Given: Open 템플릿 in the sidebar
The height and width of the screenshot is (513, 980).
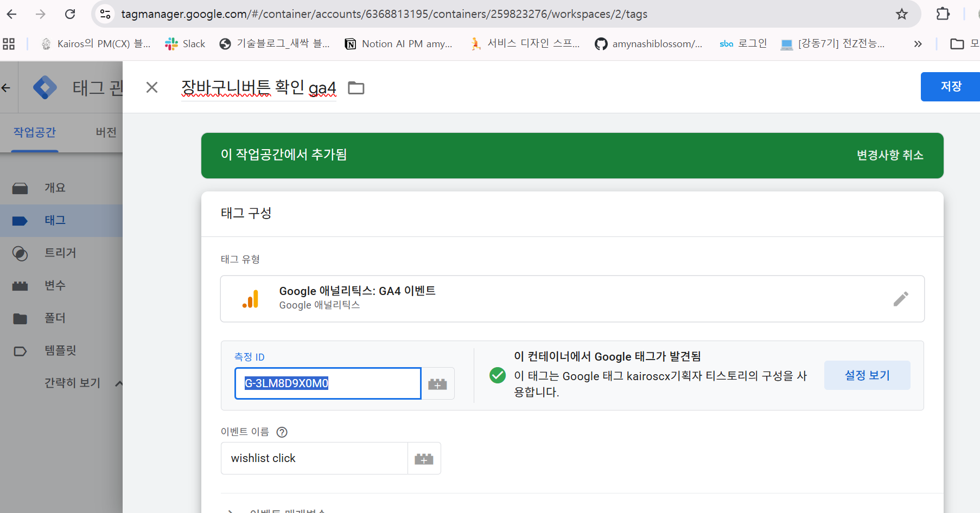Looking at the screenshot, I should (x=61, y=350).
